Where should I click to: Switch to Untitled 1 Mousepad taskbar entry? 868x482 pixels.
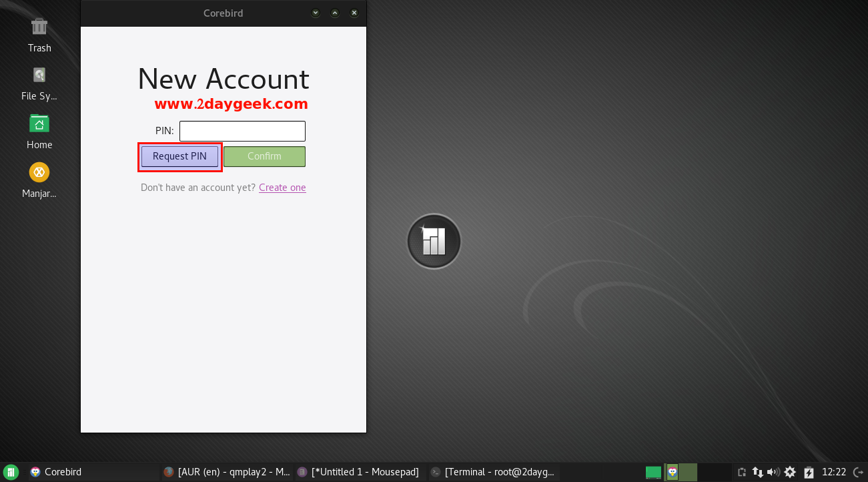pyautogui.click(x=359, y=472)
